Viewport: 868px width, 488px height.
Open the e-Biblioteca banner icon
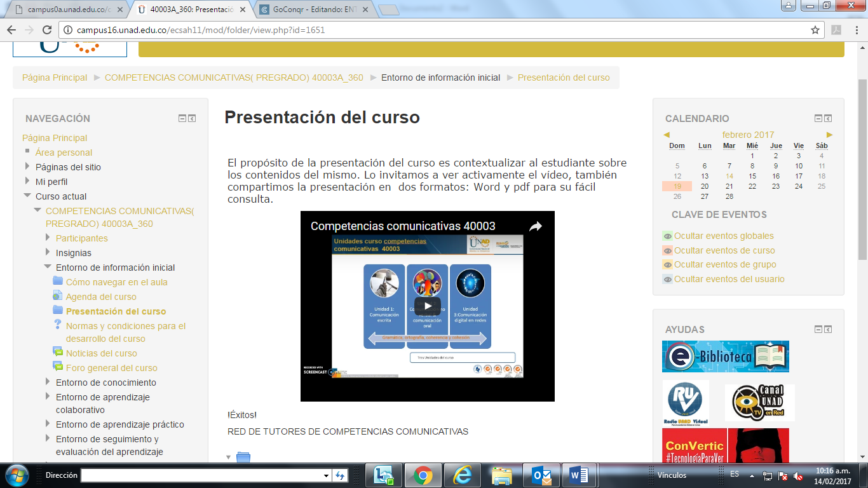pos(725,356)
